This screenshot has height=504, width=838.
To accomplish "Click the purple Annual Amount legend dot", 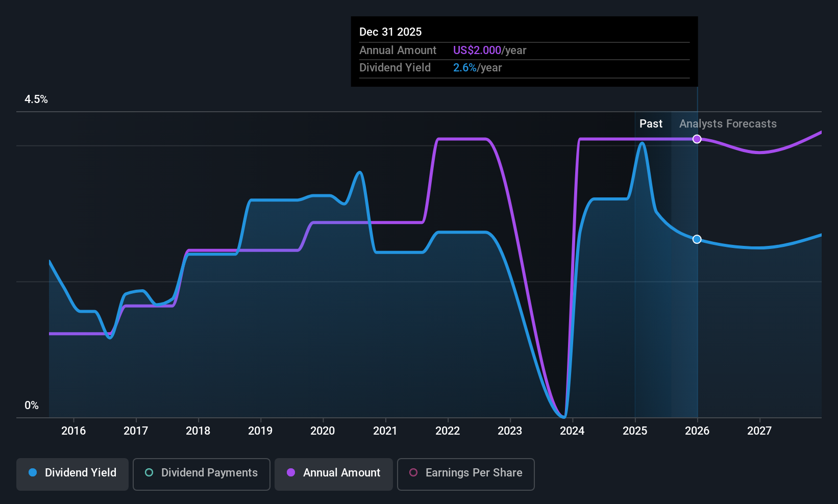I will [x=291, y=472].
